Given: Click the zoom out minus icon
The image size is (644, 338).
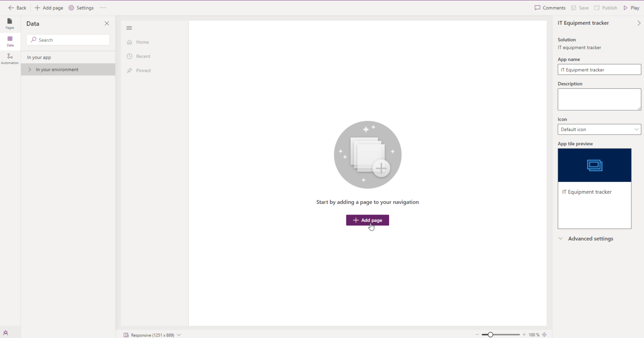Looking at the screenshot, I should [477, 335].
